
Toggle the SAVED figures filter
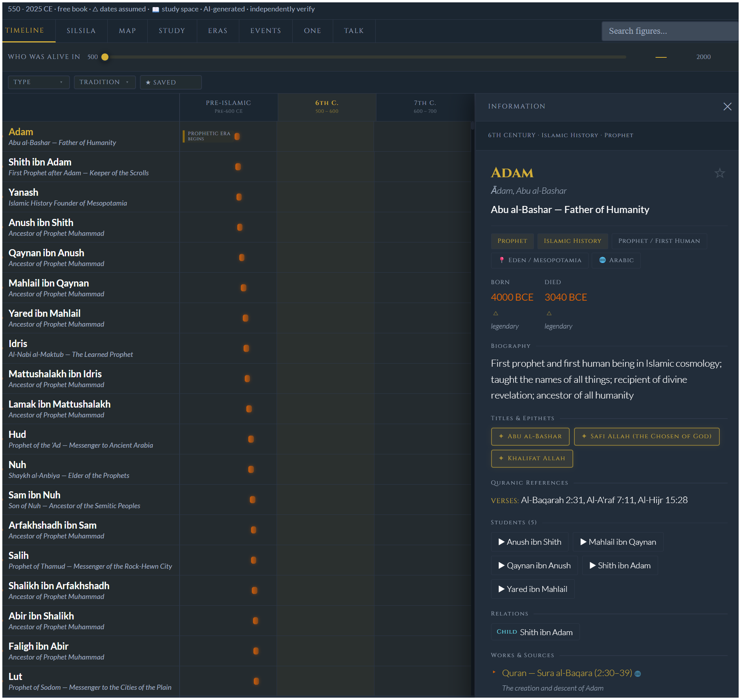[171, 82]
